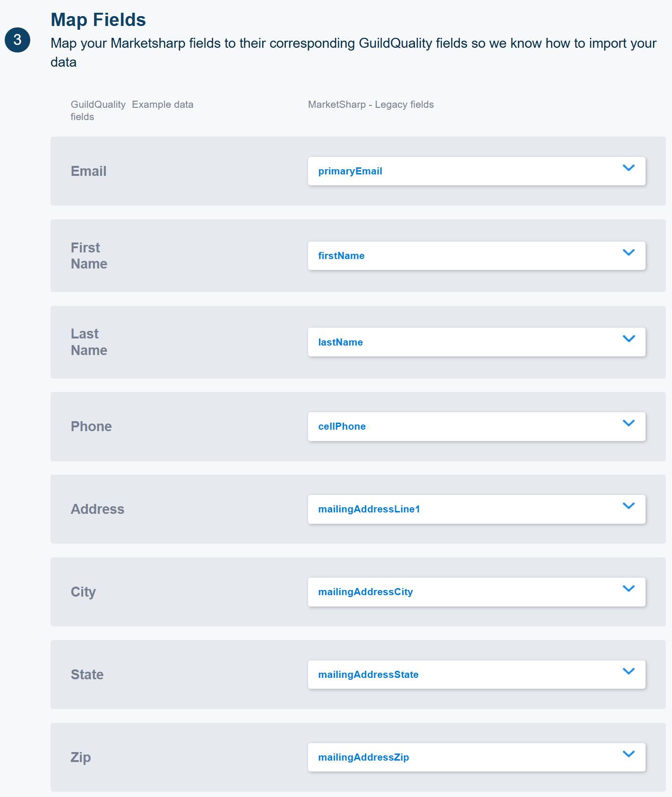672x797 pixels.
Task: Click the chevron arrow in the Phone row
Action: coord(629,423)
